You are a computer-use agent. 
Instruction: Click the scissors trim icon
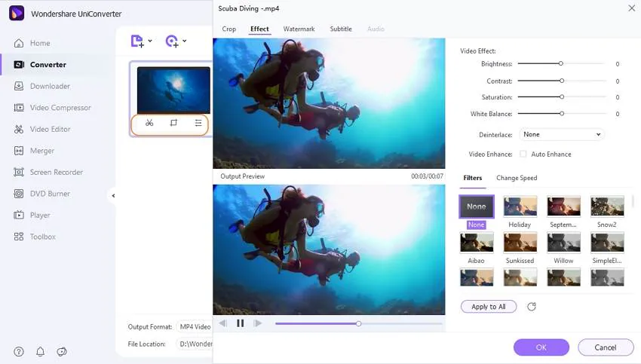point(149,123)
